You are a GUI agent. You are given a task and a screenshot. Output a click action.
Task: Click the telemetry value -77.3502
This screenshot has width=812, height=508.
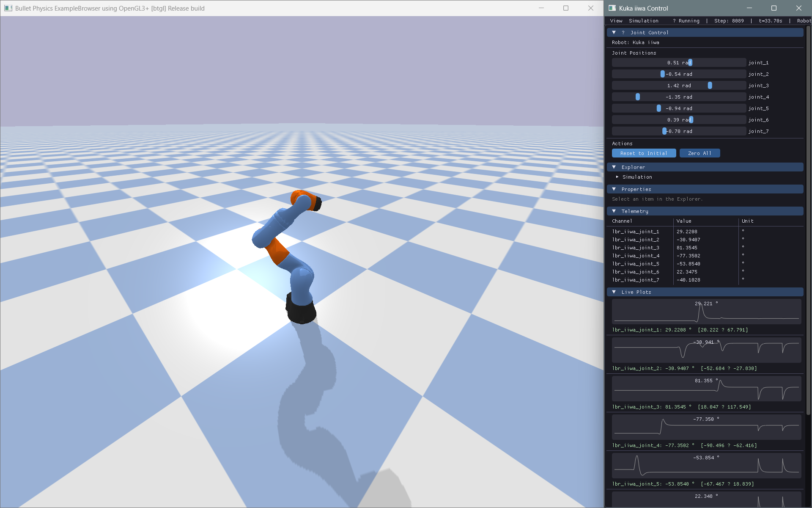(689, 256)
